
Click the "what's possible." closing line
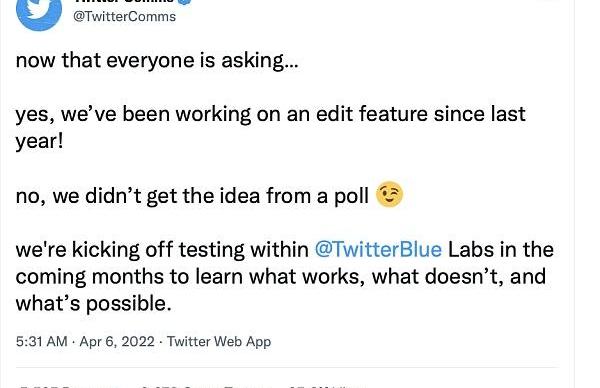(93, 304)
